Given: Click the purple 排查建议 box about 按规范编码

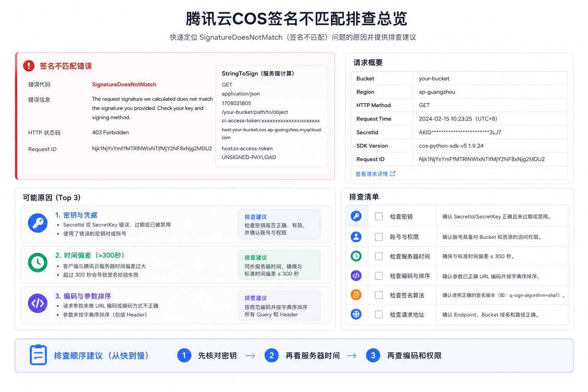Looking at the screenshot, I should tap(279, 305).
